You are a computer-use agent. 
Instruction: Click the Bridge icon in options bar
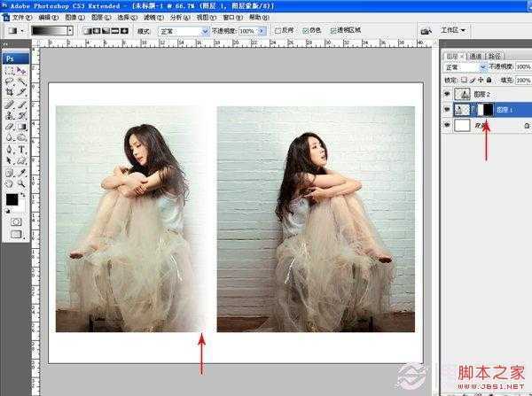click(426, 31)
